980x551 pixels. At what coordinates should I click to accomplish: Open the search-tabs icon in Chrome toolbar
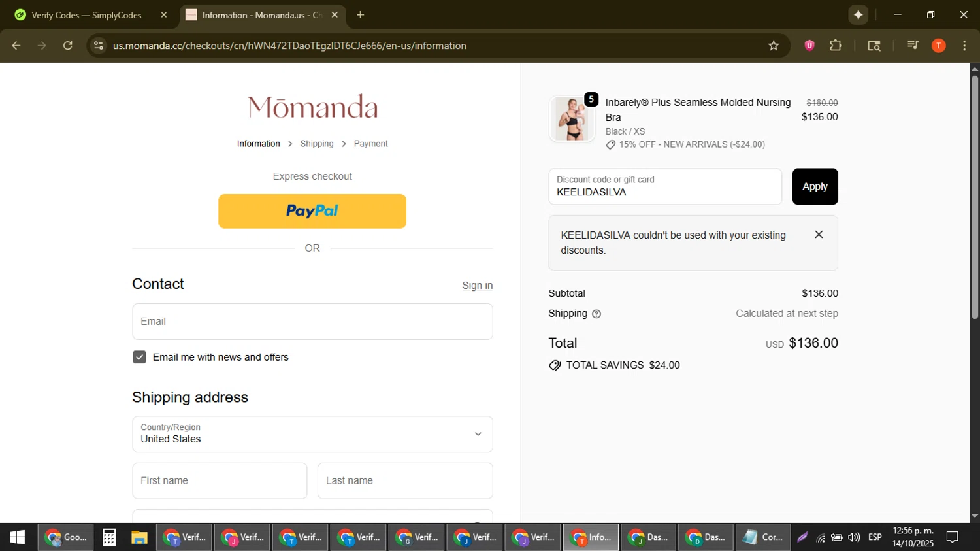click(874, 46)
